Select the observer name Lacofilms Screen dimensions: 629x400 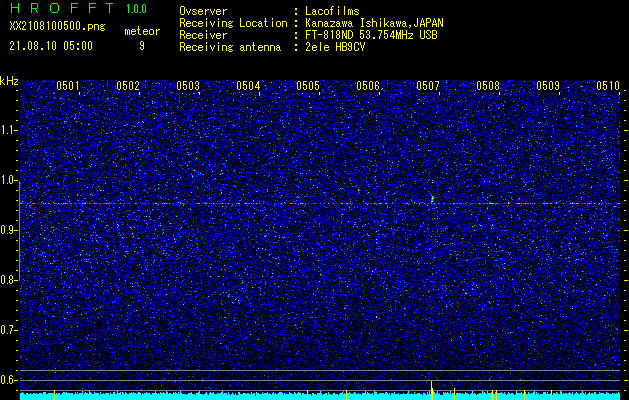[332, 11]
